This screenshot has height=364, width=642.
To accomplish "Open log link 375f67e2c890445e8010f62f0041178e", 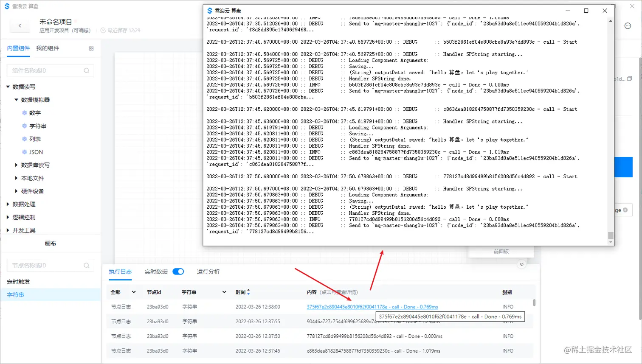I will [372, 307].
